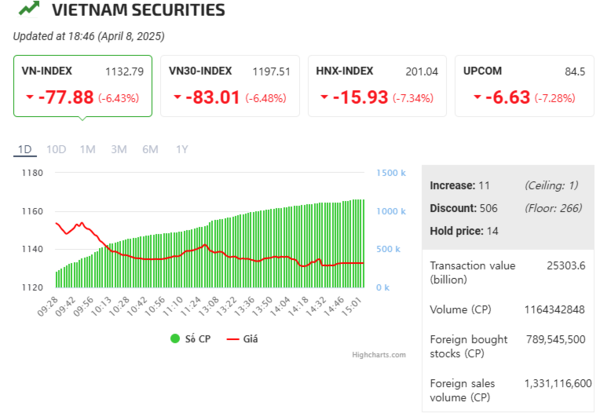This screenshot has height=417, width=600.
Task: Click the green Số CP legend dot
Action: (174, 339)
